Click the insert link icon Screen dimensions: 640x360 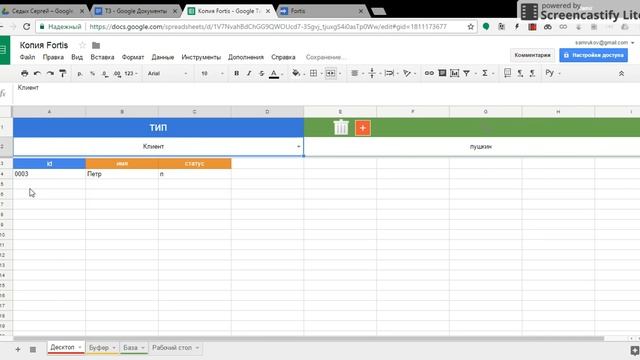click(x=429, y=73)
